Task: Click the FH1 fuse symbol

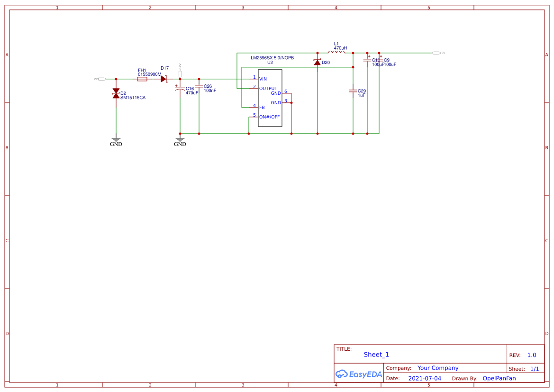Action: pyautogui.click(x=142, y=79)
